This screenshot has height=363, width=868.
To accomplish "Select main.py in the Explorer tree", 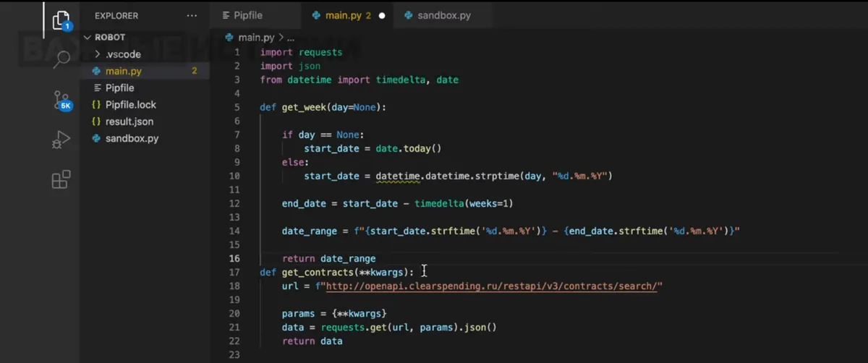I will [123, 71].
